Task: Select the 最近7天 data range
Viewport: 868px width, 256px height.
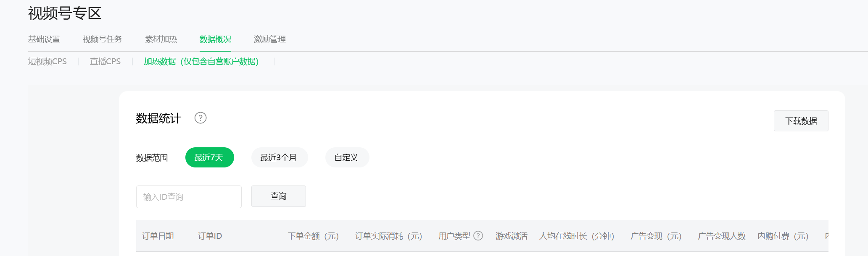Action: coord(209,157)
